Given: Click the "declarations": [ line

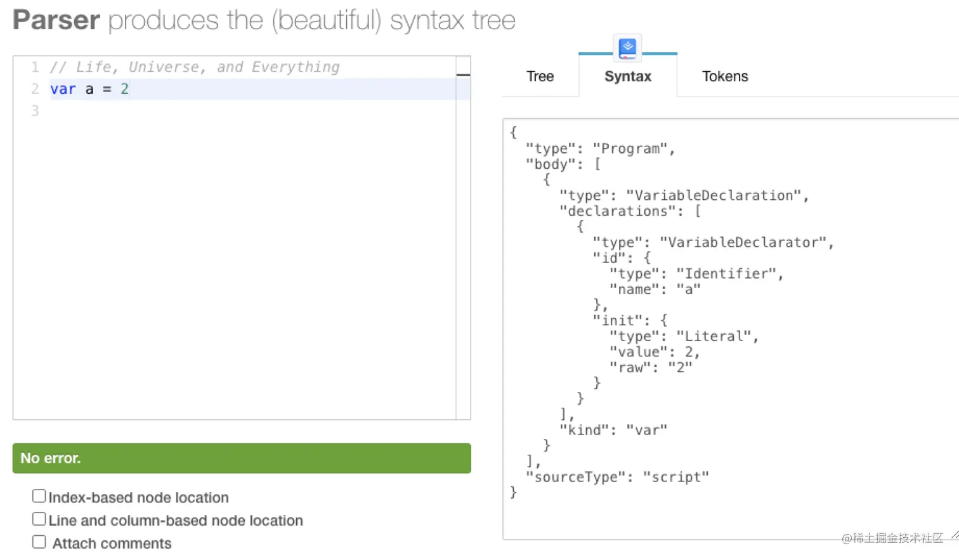Looking at the screenshot, I should [x=630, y=211].
